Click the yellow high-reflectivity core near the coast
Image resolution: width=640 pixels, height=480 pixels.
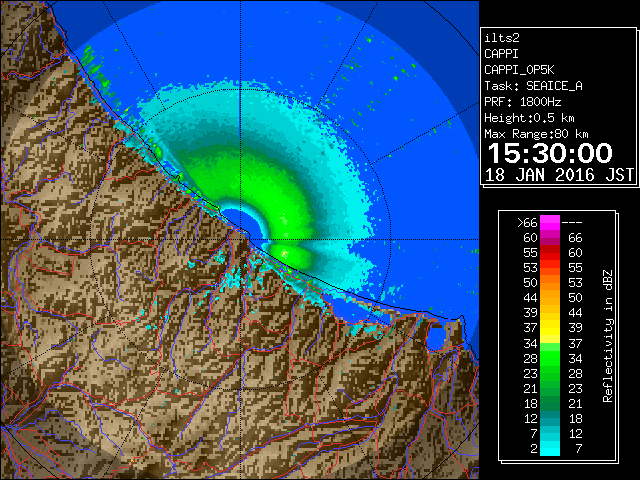click(284, 254)
